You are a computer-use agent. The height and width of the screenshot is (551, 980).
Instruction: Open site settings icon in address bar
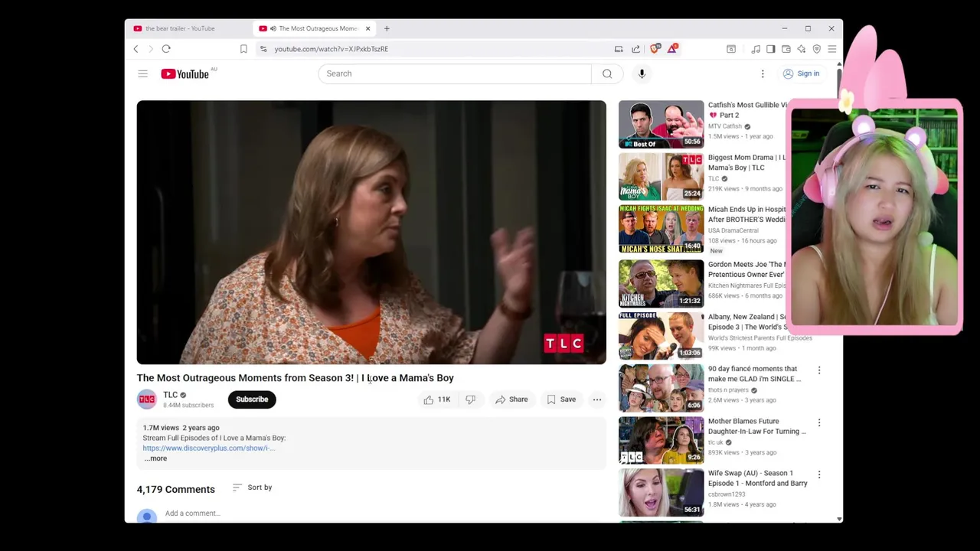[263, 49]
